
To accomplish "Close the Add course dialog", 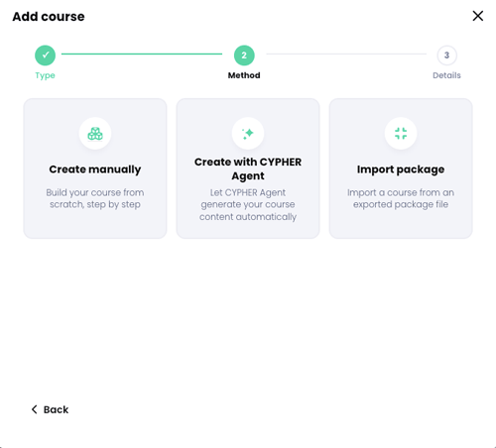I will coord(478,16).
